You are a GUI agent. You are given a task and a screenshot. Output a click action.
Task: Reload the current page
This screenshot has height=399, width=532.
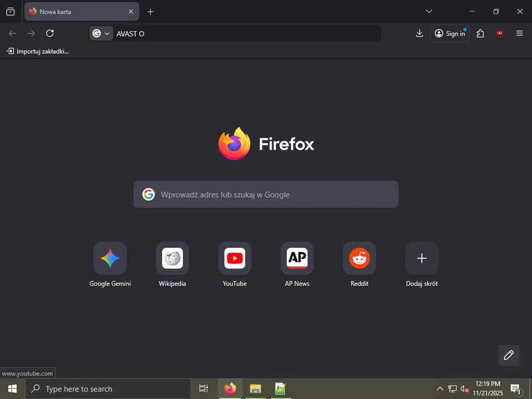[50, 33]
